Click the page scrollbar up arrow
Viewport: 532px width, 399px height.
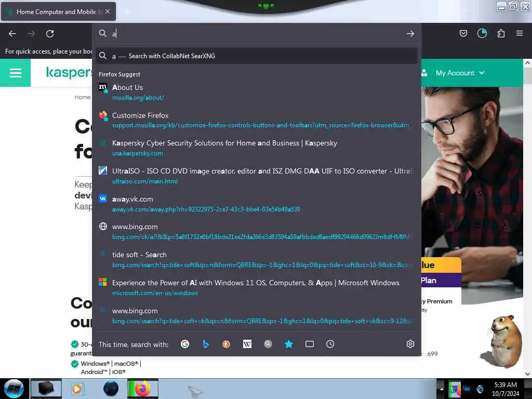click(x=527, y=63)
